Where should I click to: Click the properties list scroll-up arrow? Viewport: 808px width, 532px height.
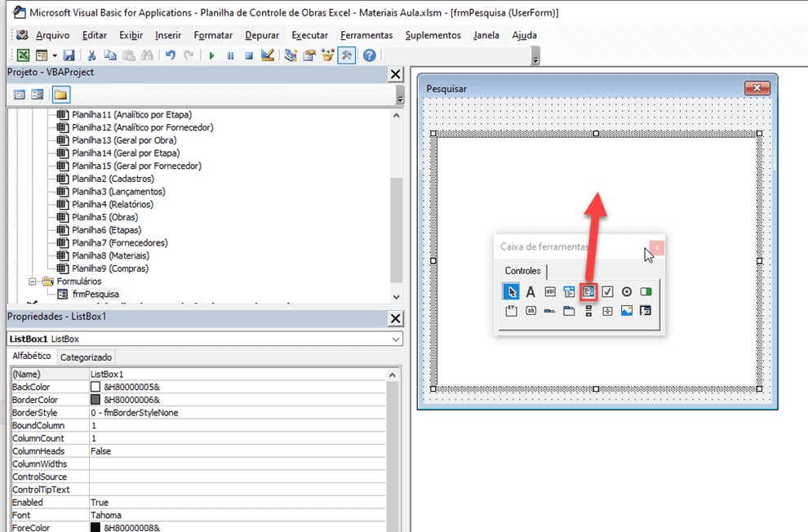click(x=392, y=375)
